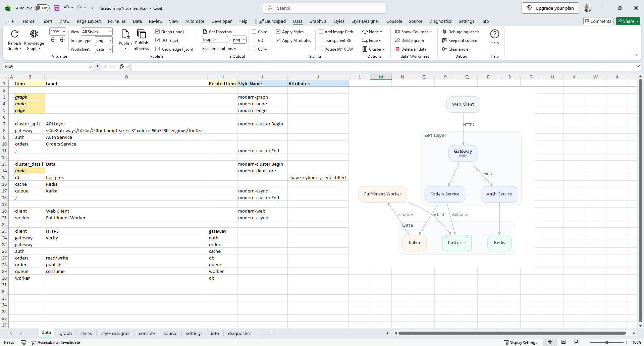Click the Refresh Graph icon
The width and height of the screenshot is (644, 346).
coord(14,34)
